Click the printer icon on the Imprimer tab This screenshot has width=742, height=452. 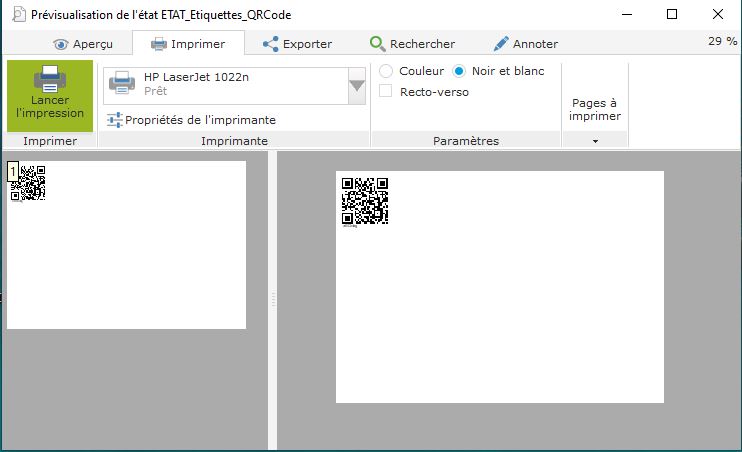tap(159, 44)
